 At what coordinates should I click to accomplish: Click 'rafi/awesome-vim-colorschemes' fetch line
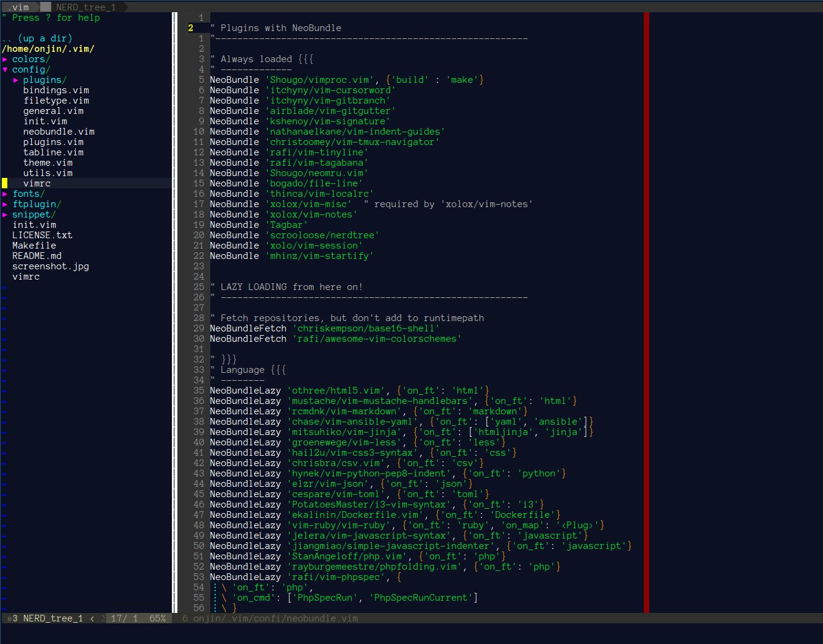(336, 339)
